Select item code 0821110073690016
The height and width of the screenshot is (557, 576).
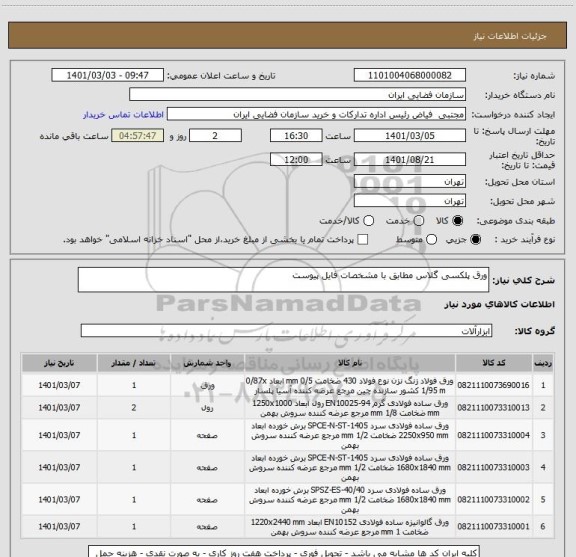493,385
